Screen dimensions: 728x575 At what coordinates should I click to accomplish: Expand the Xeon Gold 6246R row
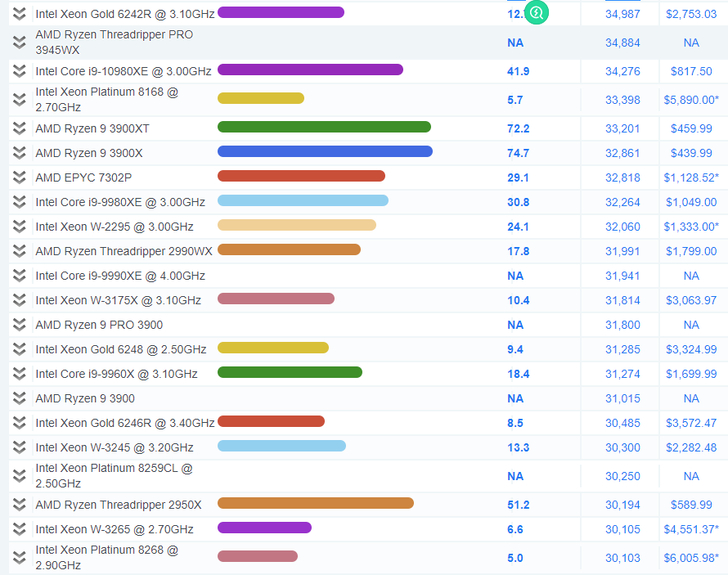coord(19,423)
